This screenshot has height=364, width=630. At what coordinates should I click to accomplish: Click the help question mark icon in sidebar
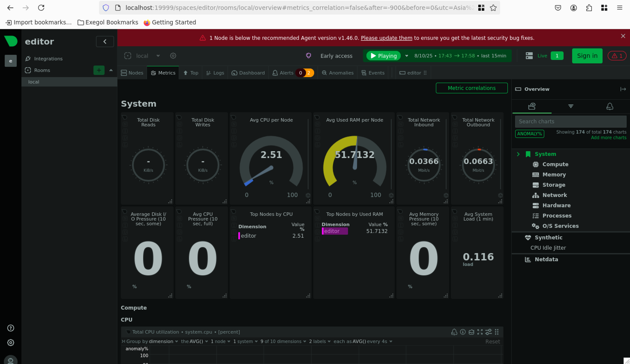[x=10, y=328]
